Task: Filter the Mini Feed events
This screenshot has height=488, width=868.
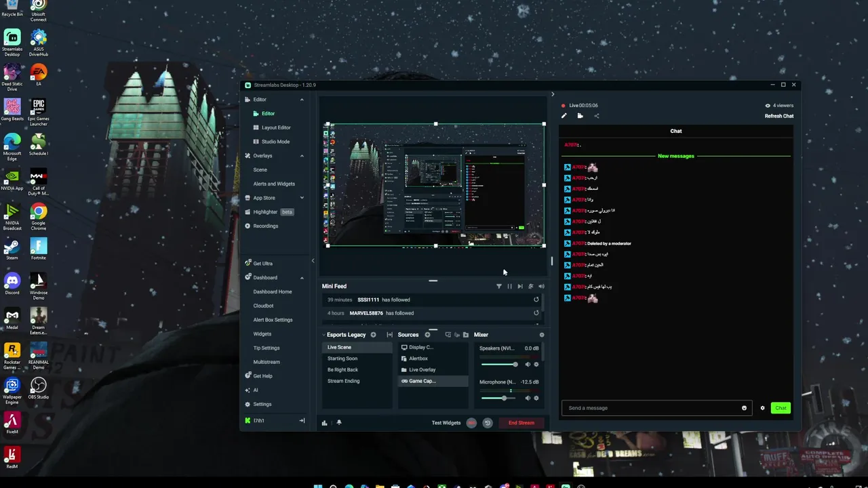Action: click(499, 286)
